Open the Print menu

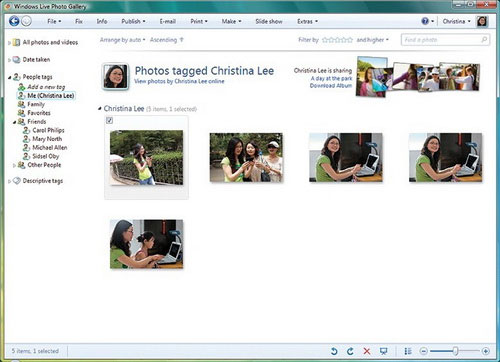coord(199,21)
